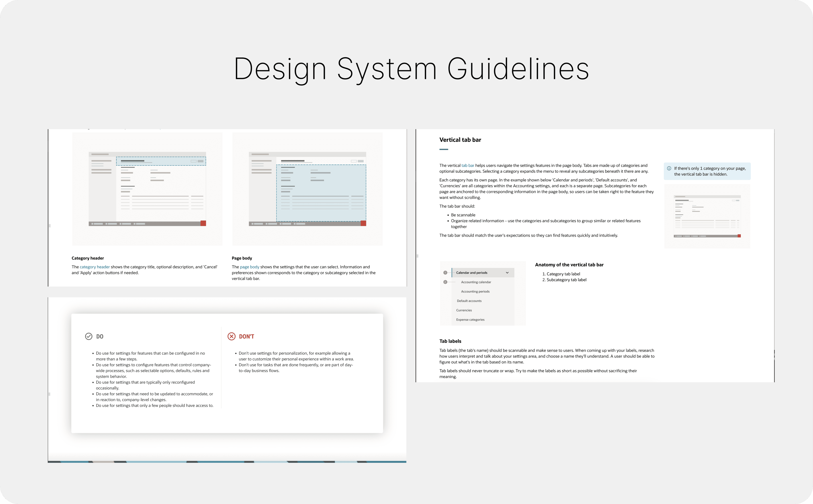Click the numbered marker 1 beside Calendar and periods

[445, 273]
